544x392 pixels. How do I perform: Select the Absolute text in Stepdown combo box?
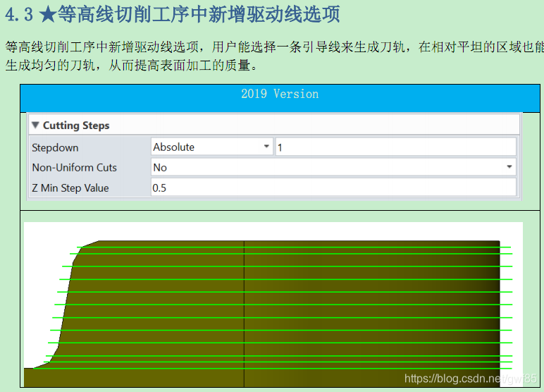(174, 147)
